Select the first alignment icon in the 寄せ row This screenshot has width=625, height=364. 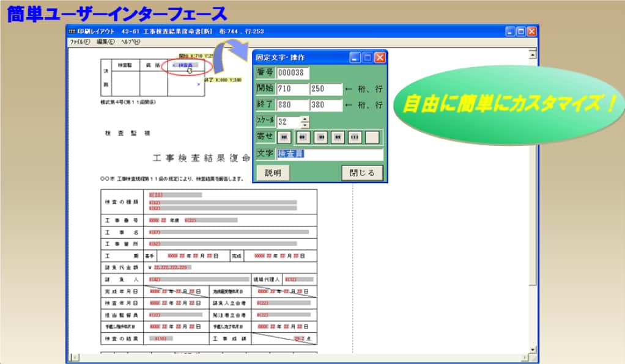284,136
